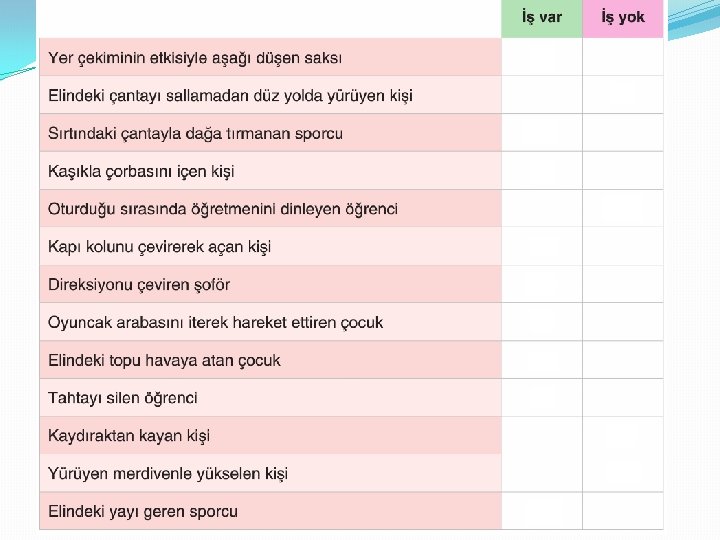
Task: Mark İş var for kaydıraktan kayan kişi
Action: pos(541,436)
